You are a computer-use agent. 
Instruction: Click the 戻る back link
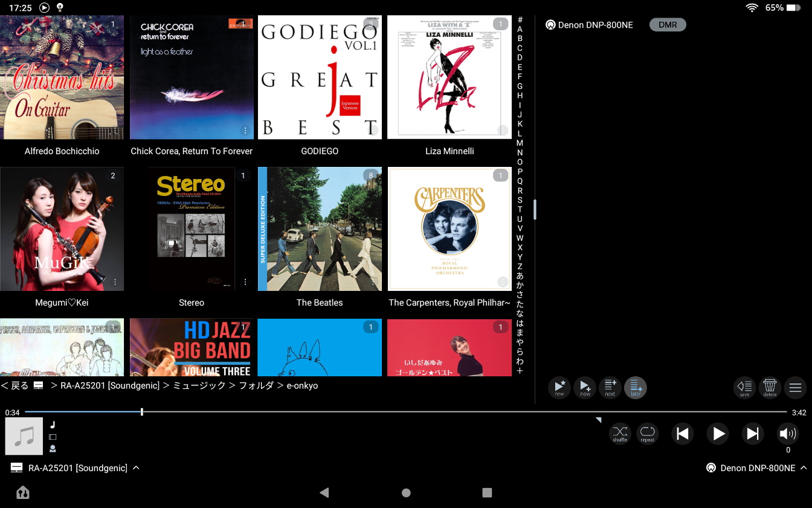click(16, 385)
